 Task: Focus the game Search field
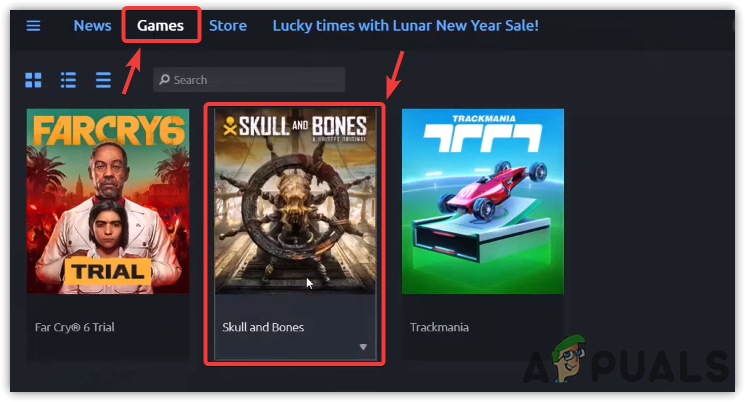point(249,79)
